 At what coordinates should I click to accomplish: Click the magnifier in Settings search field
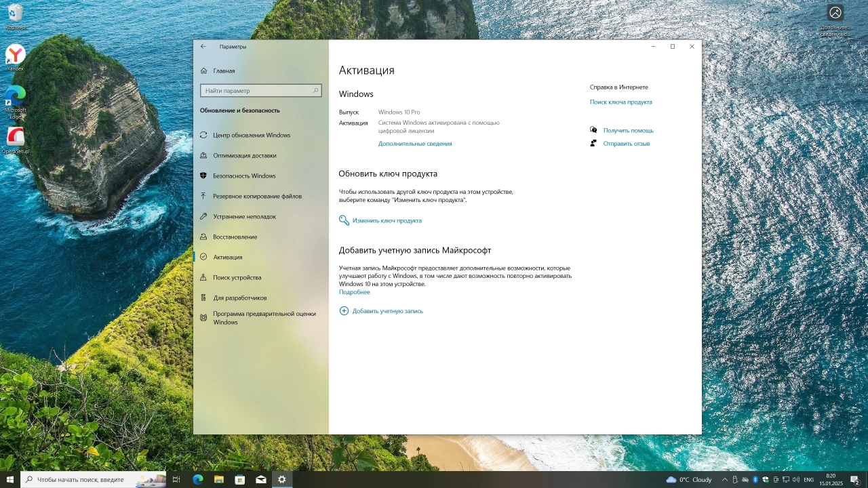[315, 90]
